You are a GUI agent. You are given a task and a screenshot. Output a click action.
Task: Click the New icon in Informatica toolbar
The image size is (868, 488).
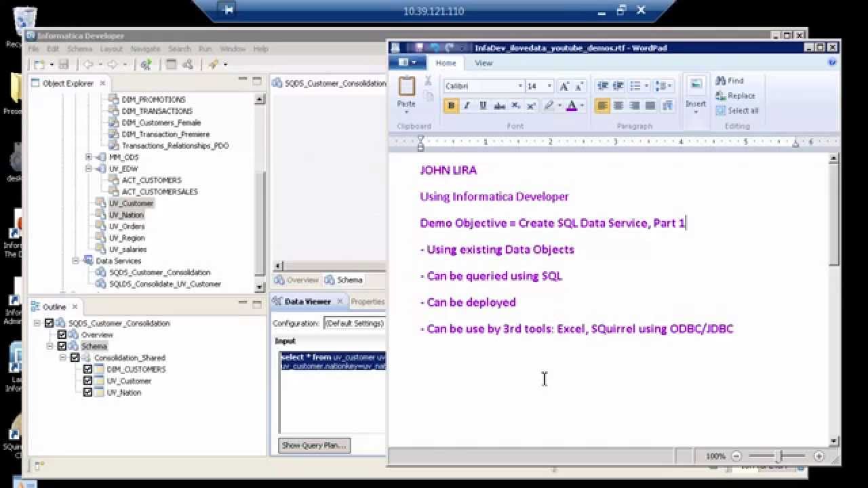click(x=39, y=64)
